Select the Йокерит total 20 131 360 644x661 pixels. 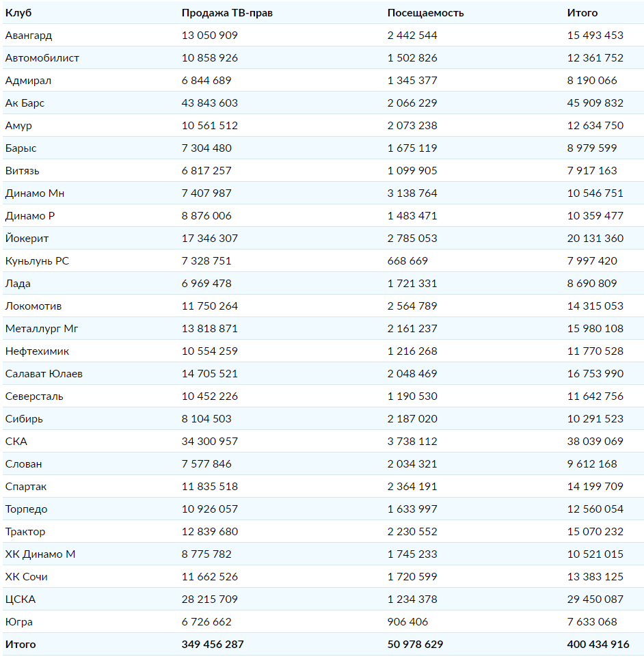pos(595,239)
